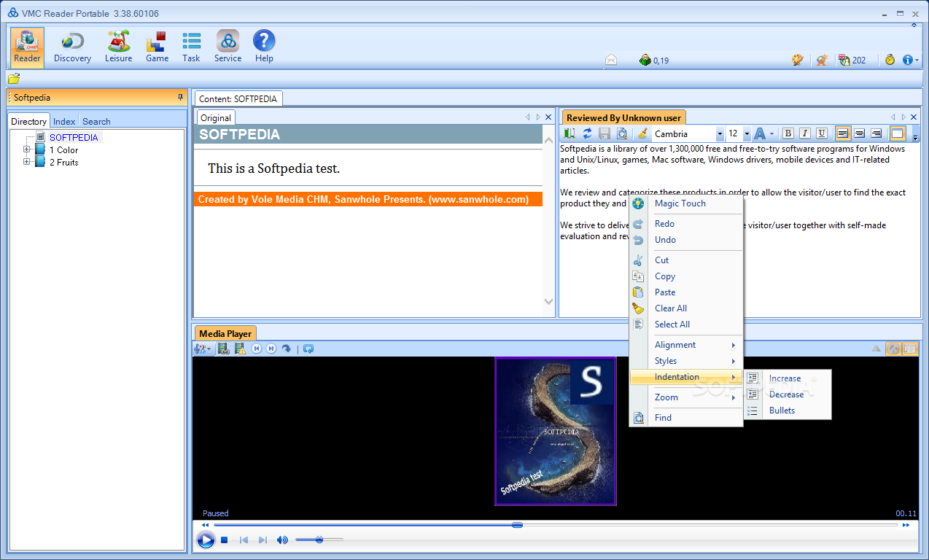The image size is (929, 560).
Task: Open the Reader module in the ribbon
Action: coord(27,47)
